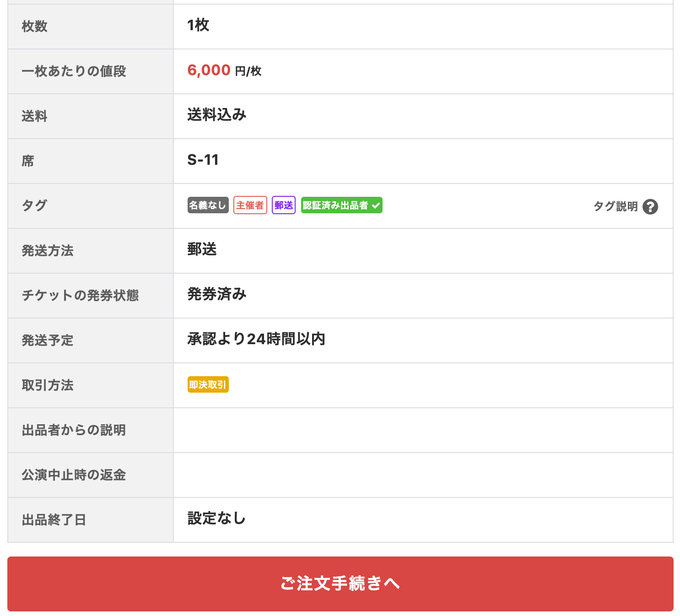The image size is (680, 616).
Task: Click the 発送予定 row label
Action: [48, 340]
